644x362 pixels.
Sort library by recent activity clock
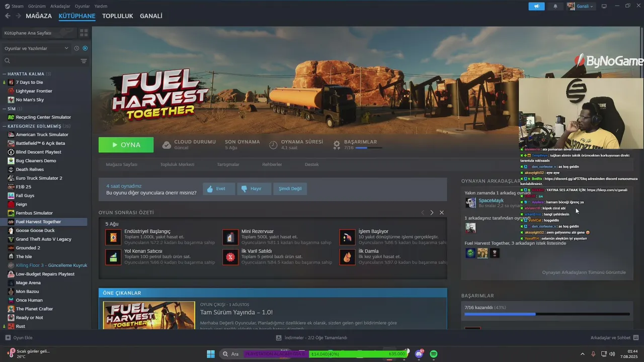click(x=76, y=48)
